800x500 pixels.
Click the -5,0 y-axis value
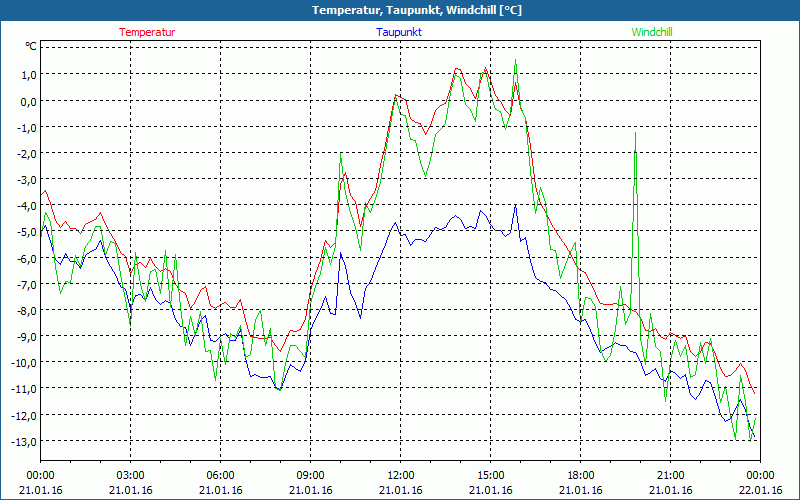[28, 232]
